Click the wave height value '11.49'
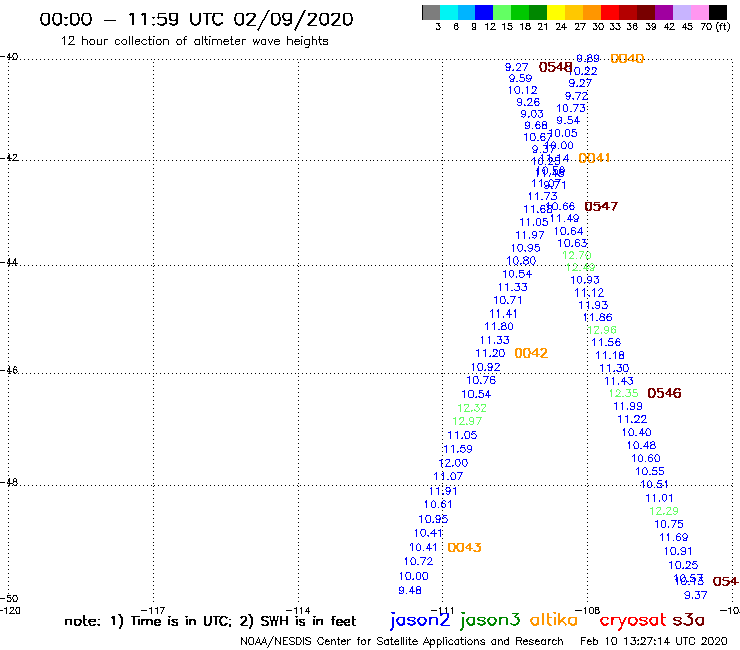740x650 pixels. pos(565,219)
